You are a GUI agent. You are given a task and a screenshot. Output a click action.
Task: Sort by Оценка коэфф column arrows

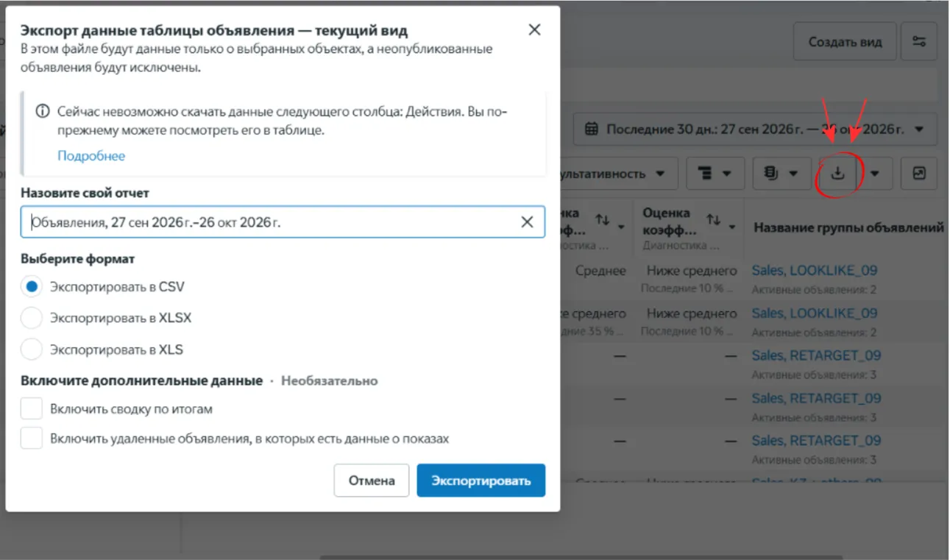tap(713, 219)
